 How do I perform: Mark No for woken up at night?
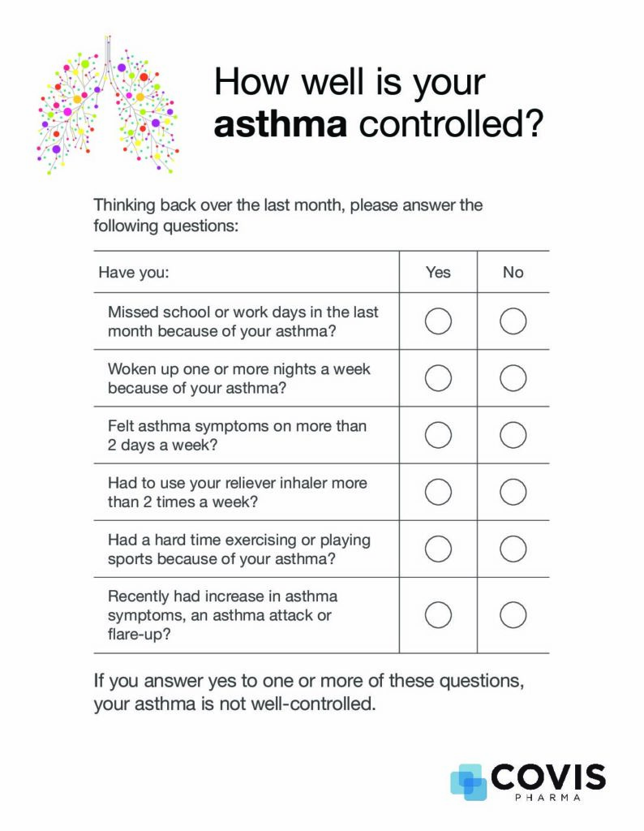click(x=513, y=378)
